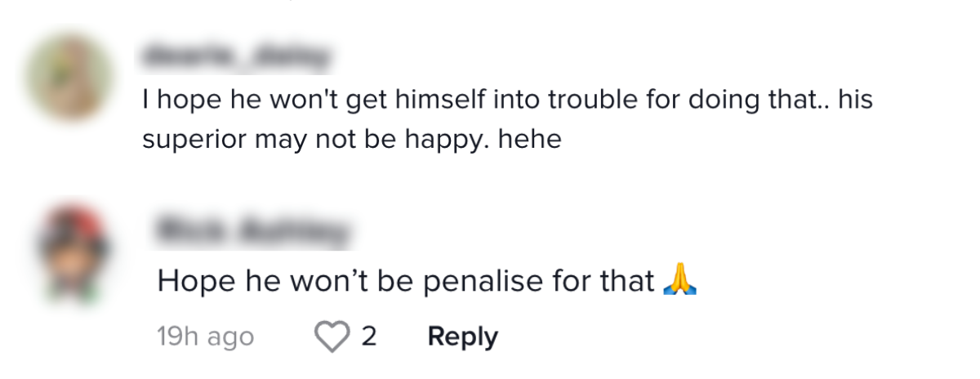Click the praying hands emoji
Image resolution: width=980 pixels, height=379 pixels.
click(x=680, y=280)
